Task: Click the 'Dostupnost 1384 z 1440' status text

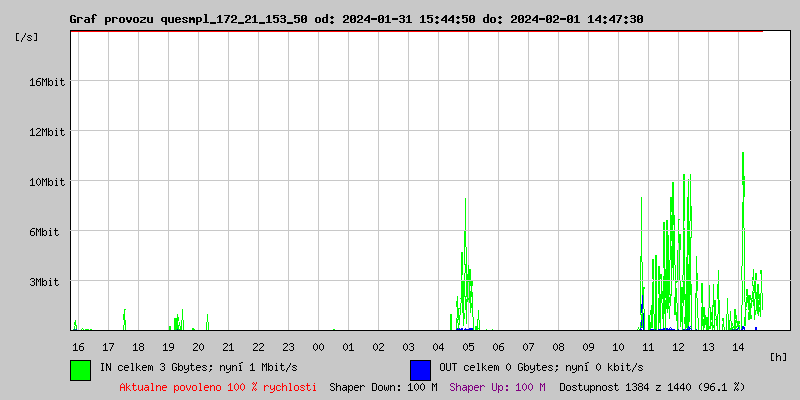Action: (651, 386)
